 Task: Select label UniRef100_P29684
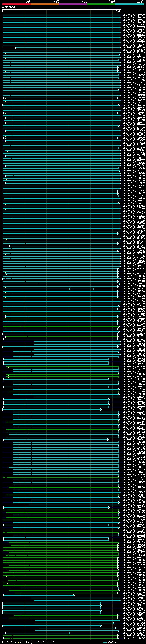click(x=134, y=268)
